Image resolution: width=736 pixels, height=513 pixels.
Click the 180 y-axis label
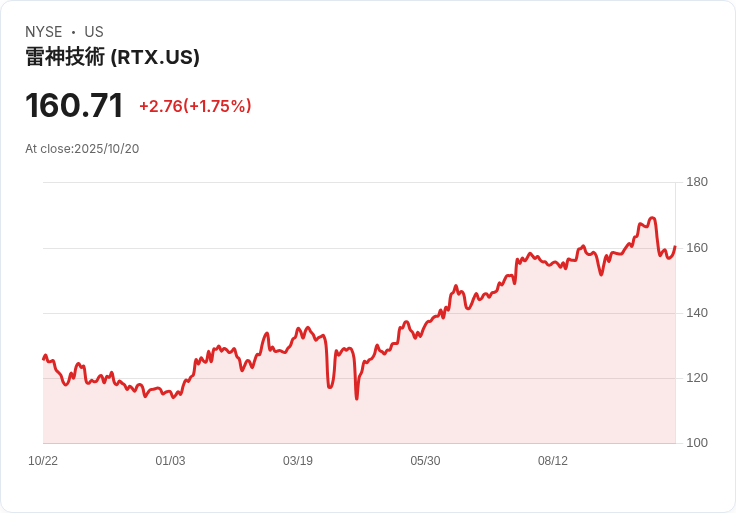click(x=697, y=182)
